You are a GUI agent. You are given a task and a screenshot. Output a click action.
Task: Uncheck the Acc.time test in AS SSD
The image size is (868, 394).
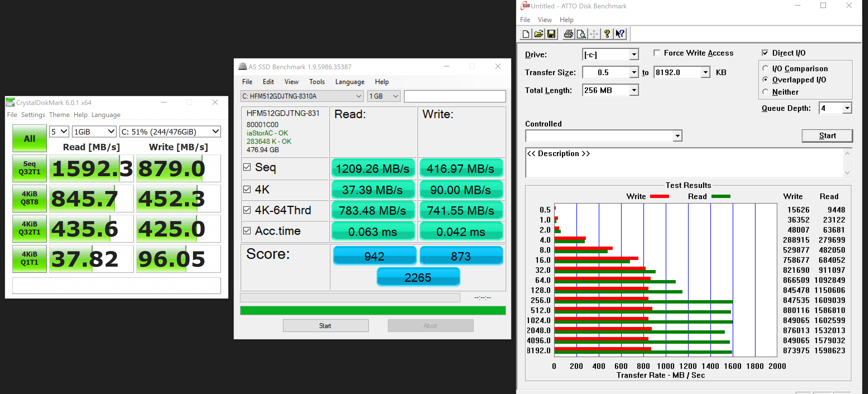point(247,231)
